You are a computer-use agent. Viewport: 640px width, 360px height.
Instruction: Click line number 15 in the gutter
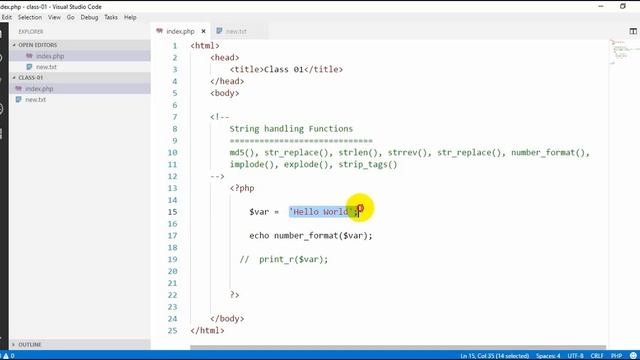click(173, 212)
